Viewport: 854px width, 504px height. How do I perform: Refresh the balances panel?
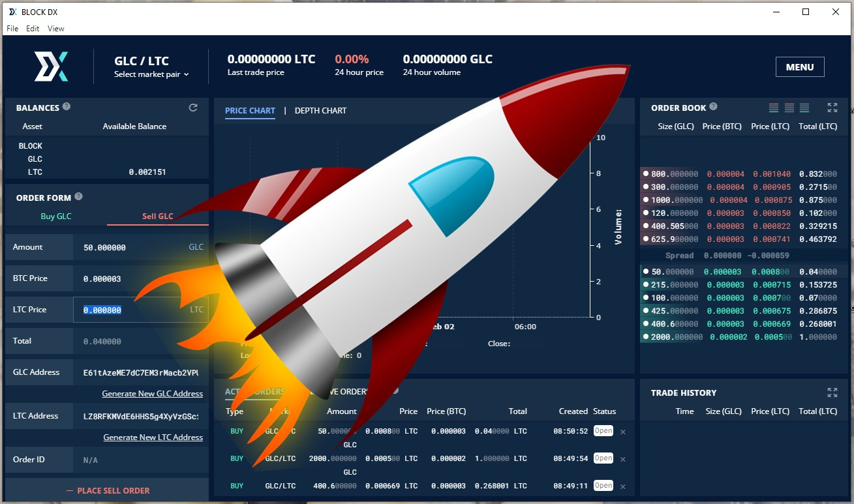coord(193,108)
